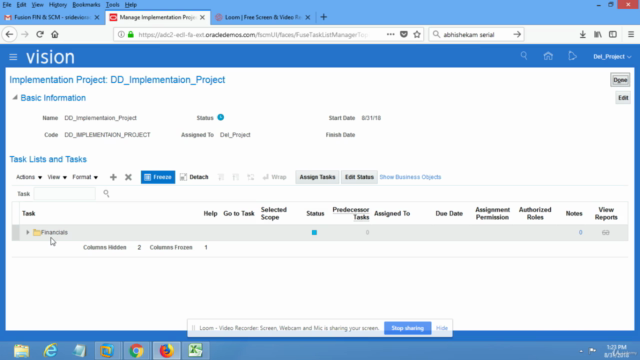Open Chrome from the taskbar
The height and width of the screenshot is (360, 640).
tap(136, 351)
